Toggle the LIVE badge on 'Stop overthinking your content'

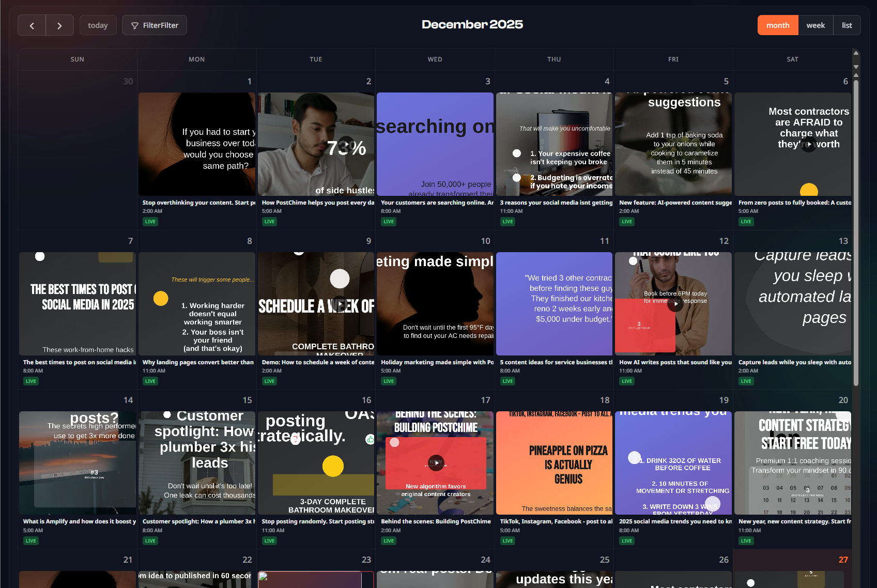point(150,221)
